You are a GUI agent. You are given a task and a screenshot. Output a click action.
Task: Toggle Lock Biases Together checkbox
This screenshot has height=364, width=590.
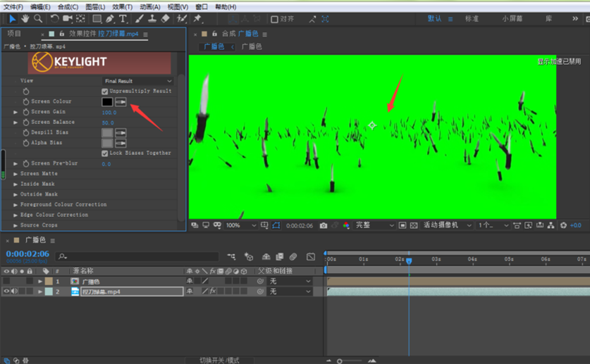pos(105,153)
